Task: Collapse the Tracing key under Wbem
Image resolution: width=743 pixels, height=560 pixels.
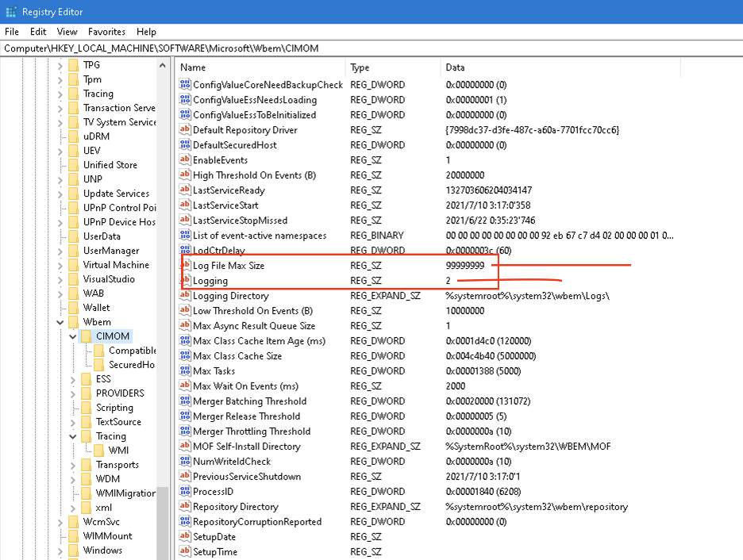Action: [x=73, y=436]
